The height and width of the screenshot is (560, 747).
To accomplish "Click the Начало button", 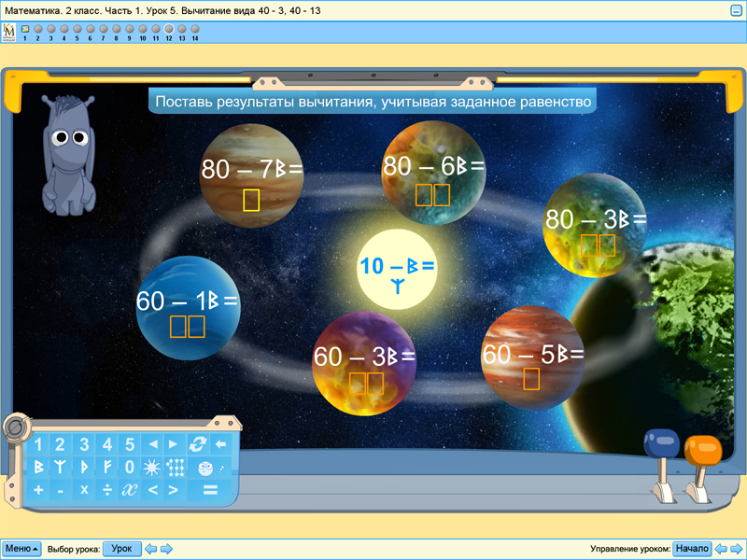I will click(x=692, y=549).
